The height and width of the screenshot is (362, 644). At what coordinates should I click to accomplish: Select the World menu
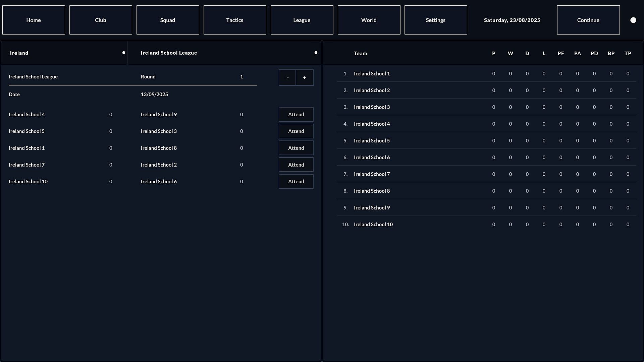369,20
